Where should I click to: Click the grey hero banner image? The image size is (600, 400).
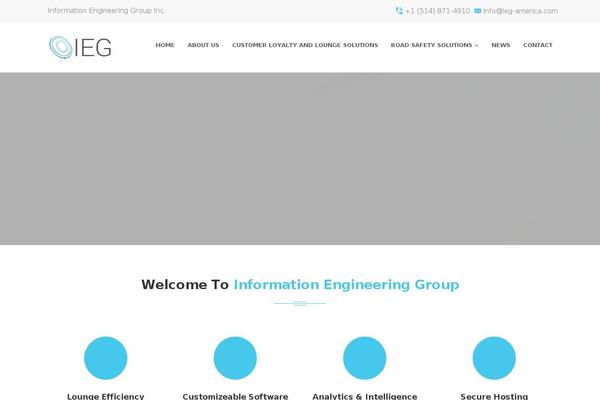[x=300, y=158]
